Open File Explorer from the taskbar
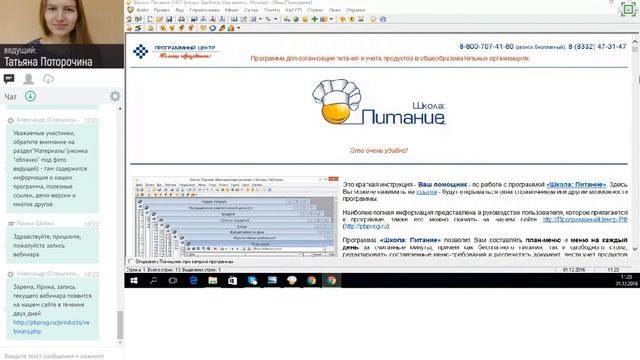 tap(213, 280)
